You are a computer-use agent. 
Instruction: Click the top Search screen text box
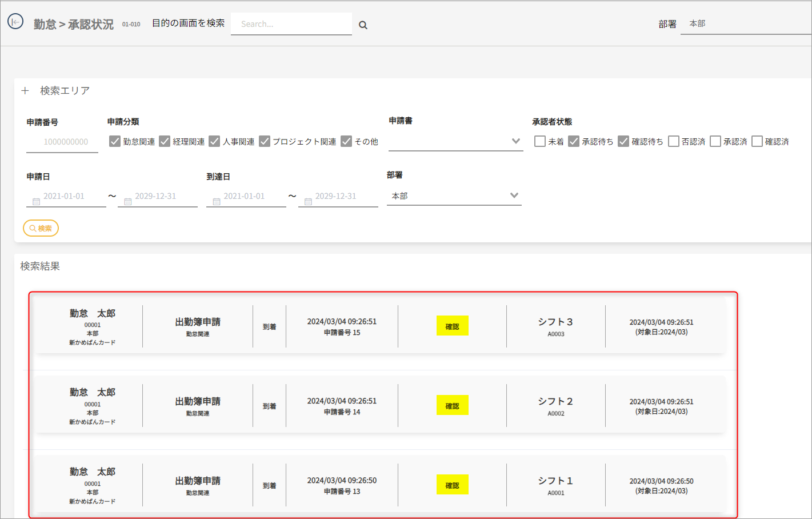coord(291,24)
